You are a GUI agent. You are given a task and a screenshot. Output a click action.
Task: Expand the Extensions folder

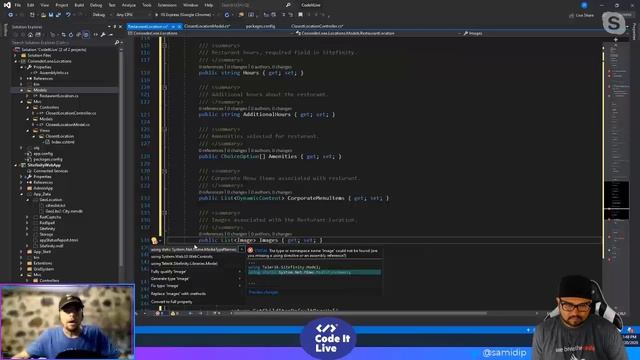click(x=22, y=263)
